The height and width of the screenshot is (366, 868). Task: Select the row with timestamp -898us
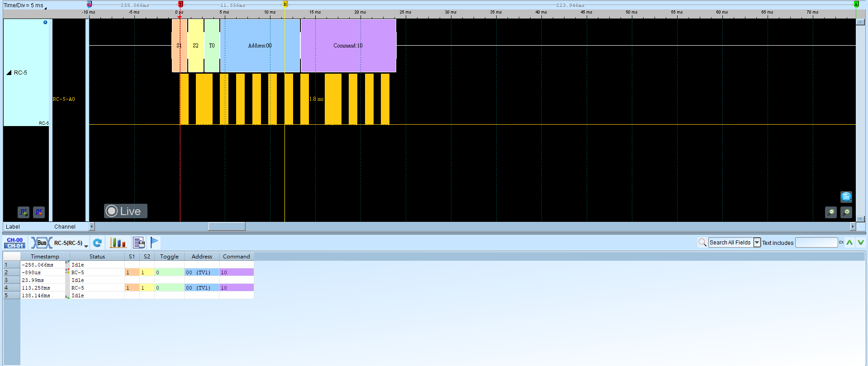click(137, 272)
